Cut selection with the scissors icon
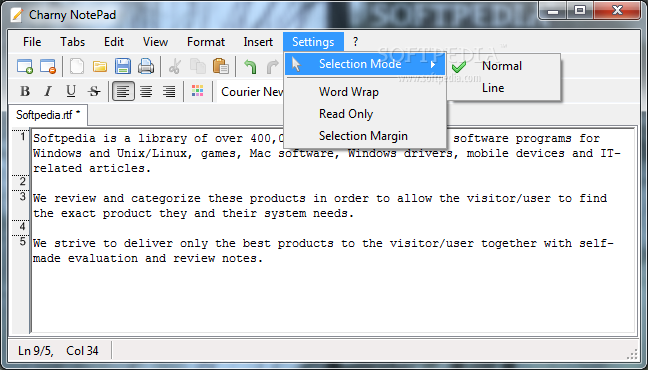The height and width of the screenshot is (370, 648). coord(175,66)
